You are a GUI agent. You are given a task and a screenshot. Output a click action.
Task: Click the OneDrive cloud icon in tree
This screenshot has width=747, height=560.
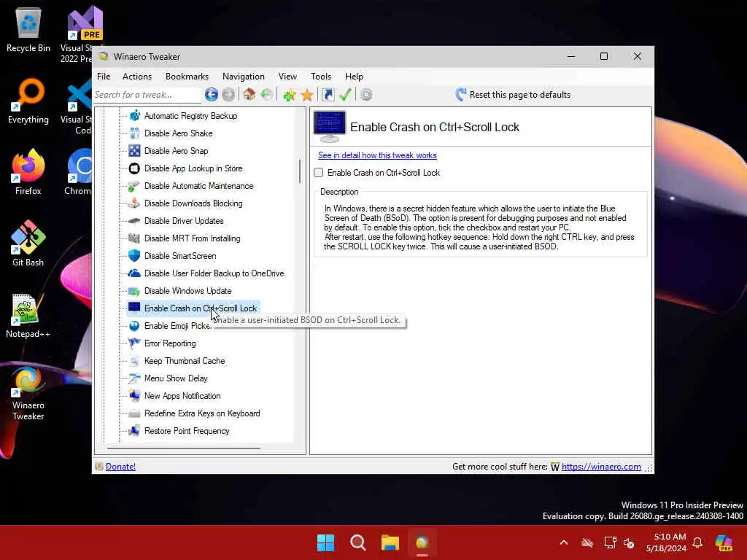[134, 273]
